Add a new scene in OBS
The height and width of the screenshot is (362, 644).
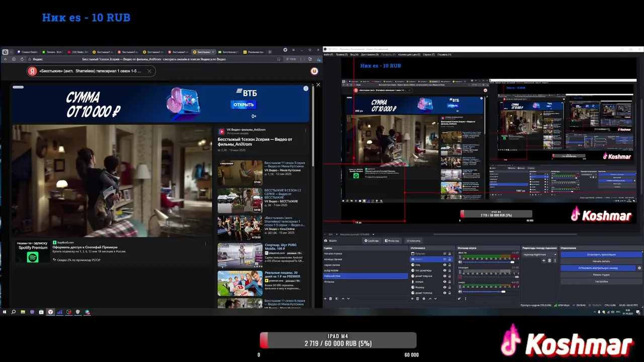click(325, 299)
